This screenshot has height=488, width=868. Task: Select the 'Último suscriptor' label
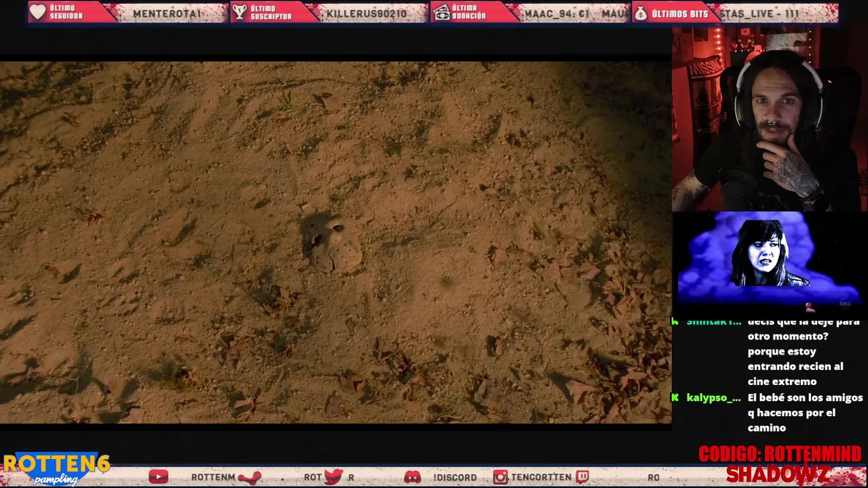pos(271,12)
